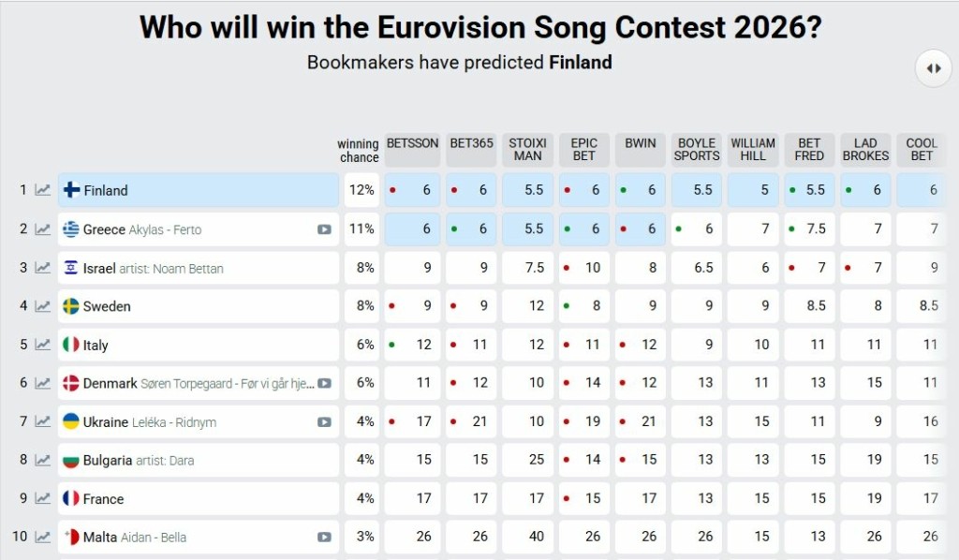The height and width of the screenshot is (560, 959).
Task: Play Denmark's entry video icon
Action: click(x=324, y=383)
